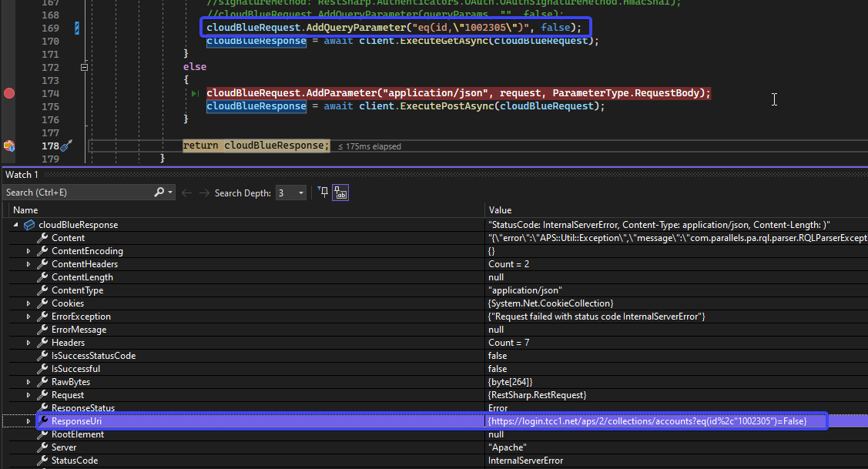Click the forward arrow for next search result
Screen dimensions: 868x469
click(203, 192)
